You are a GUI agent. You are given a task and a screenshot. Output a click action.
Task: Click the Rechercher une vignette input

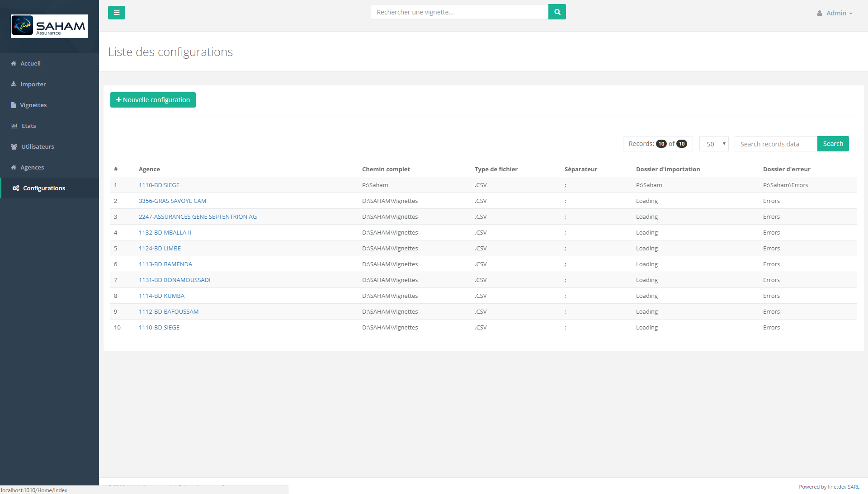[x=459, y=12]
